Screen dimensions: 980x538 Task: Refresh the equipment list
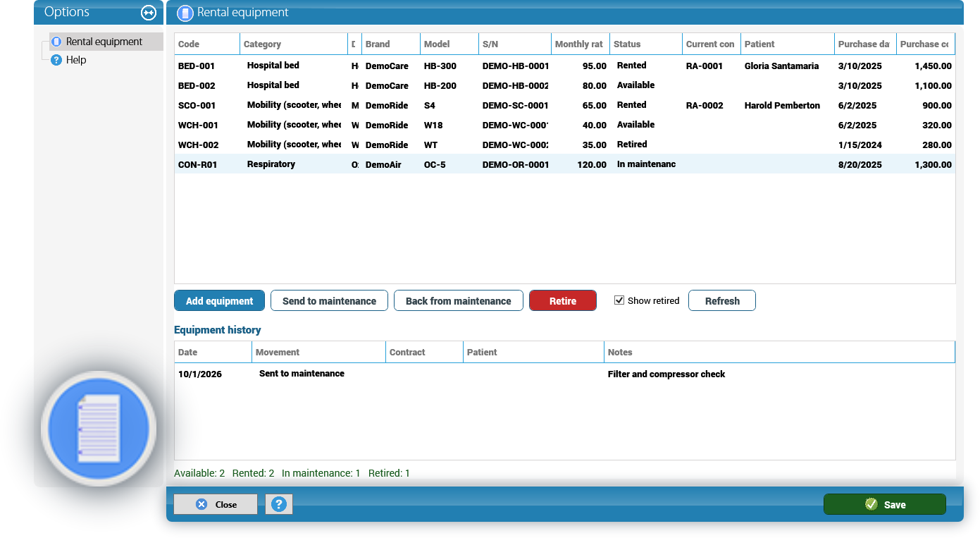[722, 300]
